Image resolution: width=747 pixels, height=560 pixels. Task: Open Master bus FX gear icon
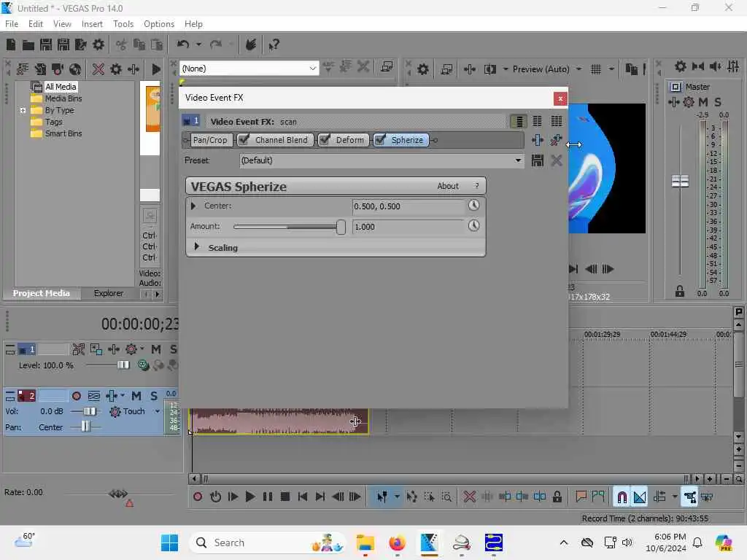(689, 102)
